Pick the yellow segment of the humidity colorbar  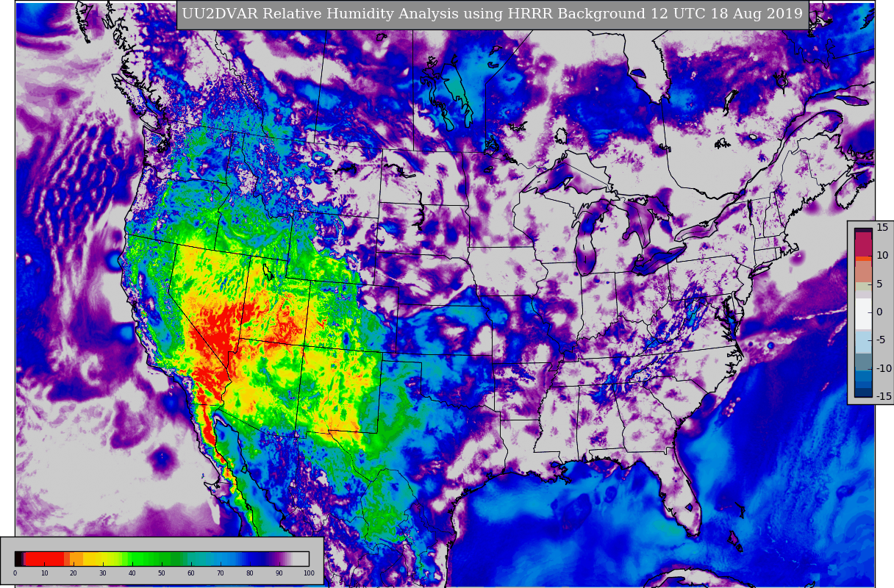91,559
